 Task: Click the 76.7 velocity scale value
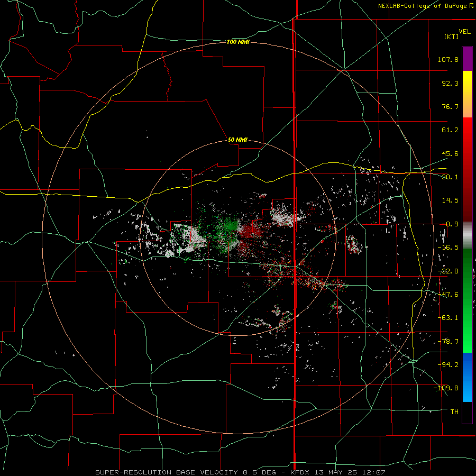point(450,106)
